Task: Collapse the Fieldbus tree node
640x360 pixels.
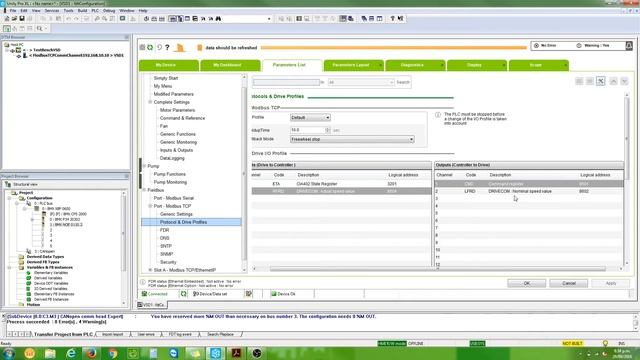Action: [x=144, y=190]
